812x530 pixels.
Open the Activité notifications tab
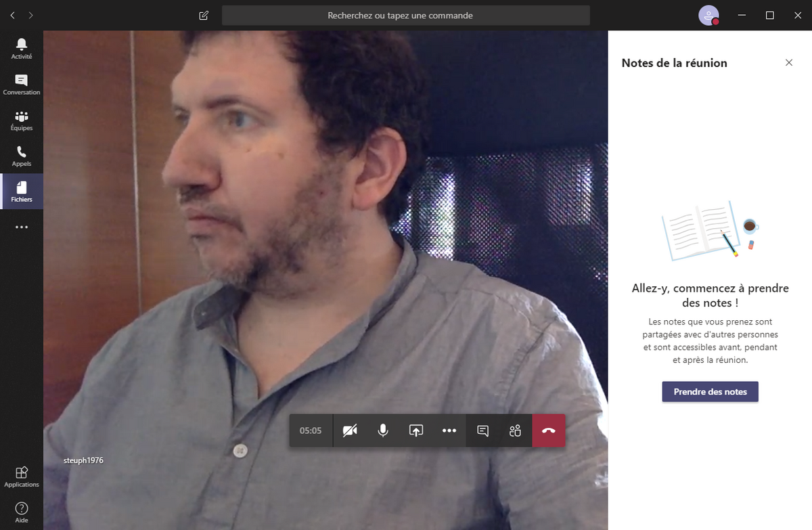pos(22,49)
